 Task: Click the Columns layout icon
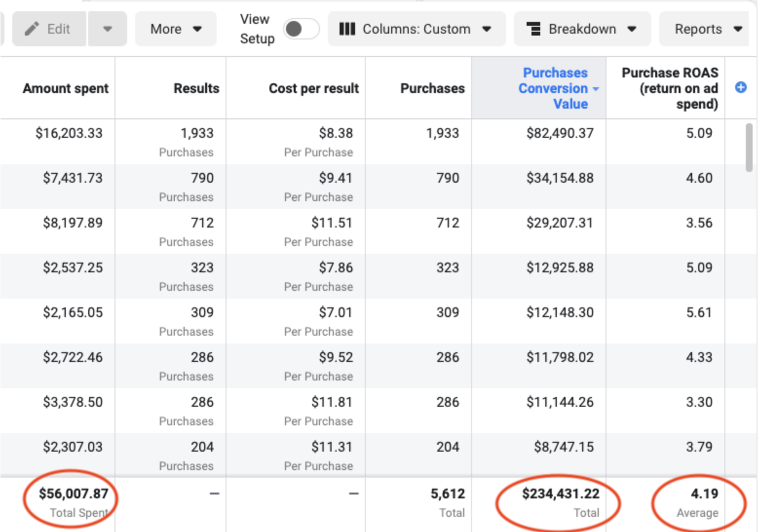(x=347, y=29)
